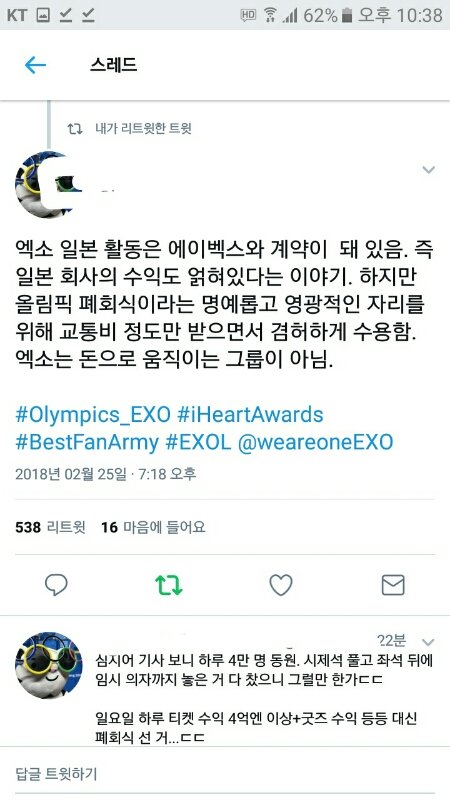The height and width of the screenshot is (800, 450).
Task: Open the #iHeartAwards hashtag
Action: tap(250, 415)
